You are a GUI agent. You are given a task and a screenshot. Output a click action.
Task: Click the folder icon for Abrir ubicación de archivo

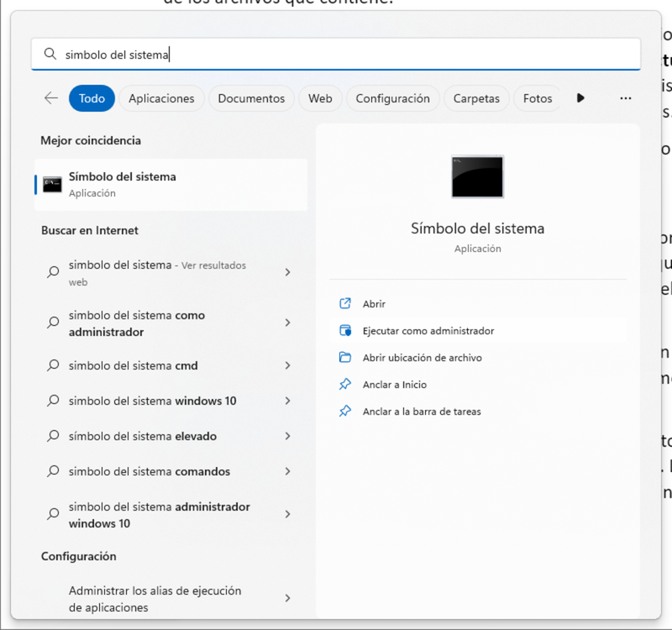point(346,357)
